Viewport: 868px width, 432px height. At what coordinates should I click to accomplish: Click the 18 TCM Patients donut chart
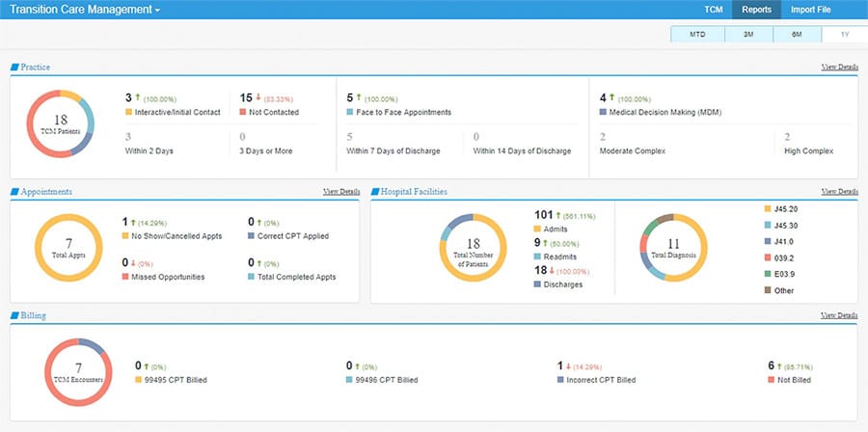[x=61, y=123]
